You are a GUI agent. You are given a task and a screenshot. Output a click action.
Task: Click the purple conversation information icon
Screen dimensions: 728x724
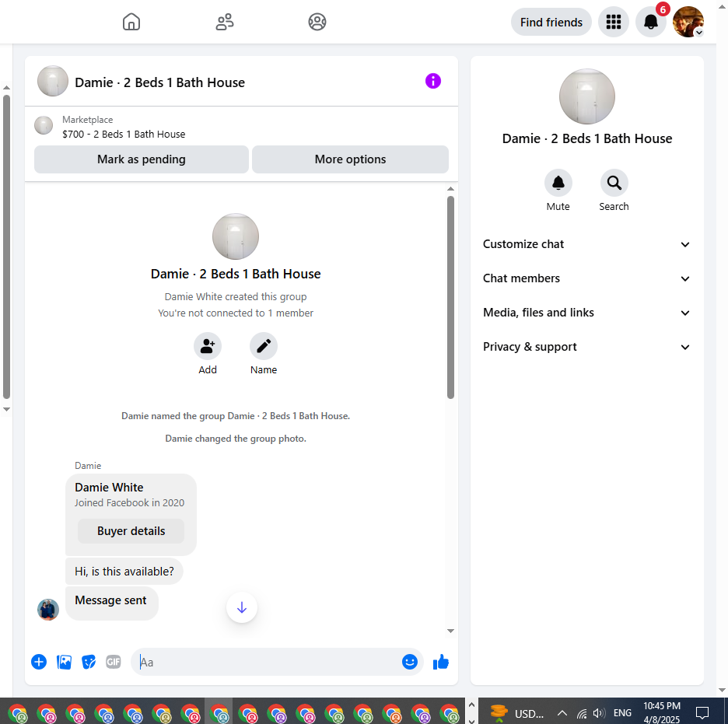coord(432,81)
